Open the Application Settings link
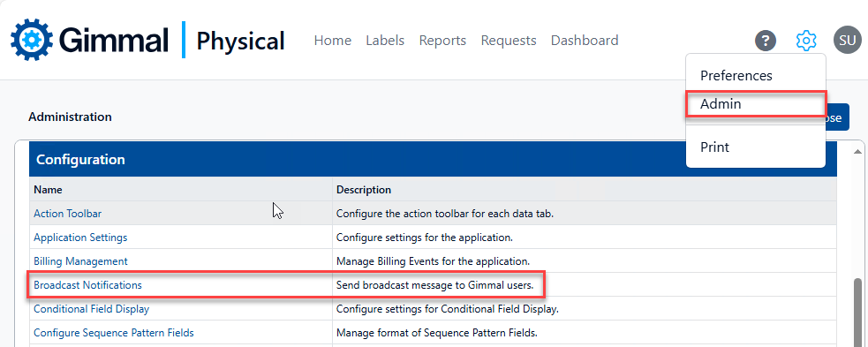Image resolution: width=868 pixels, height=347 pixels. coord(80,238)
